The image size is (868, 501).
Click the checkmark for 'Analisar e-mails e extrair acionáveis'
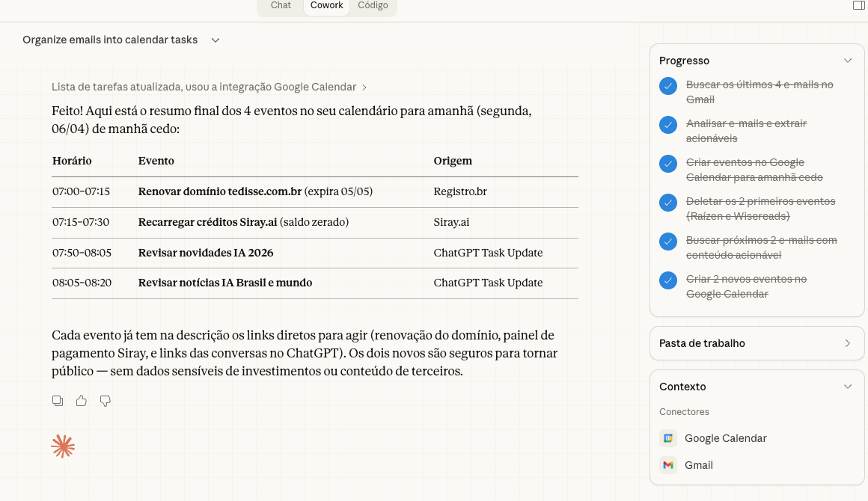(x=668, y=124)
